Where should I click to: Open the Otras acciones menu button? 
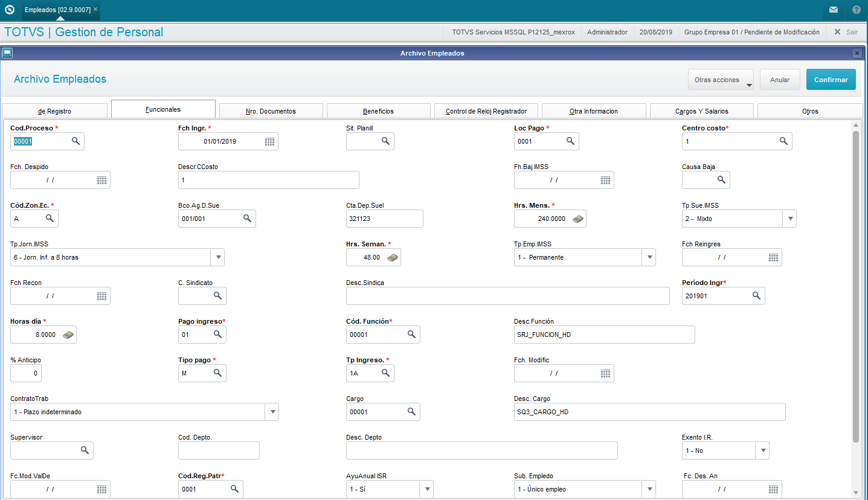click(x=721, y=80)
